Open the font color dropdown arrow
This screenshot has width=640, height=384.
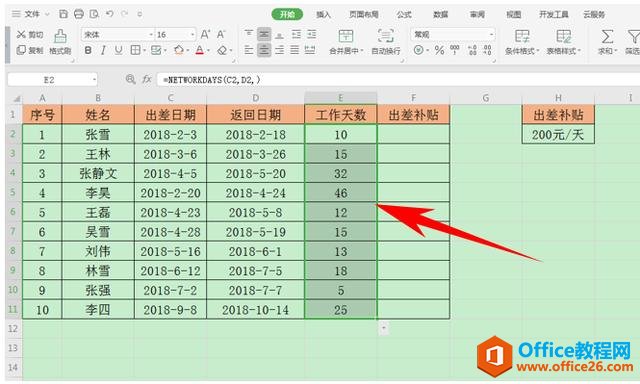(208, 51)
